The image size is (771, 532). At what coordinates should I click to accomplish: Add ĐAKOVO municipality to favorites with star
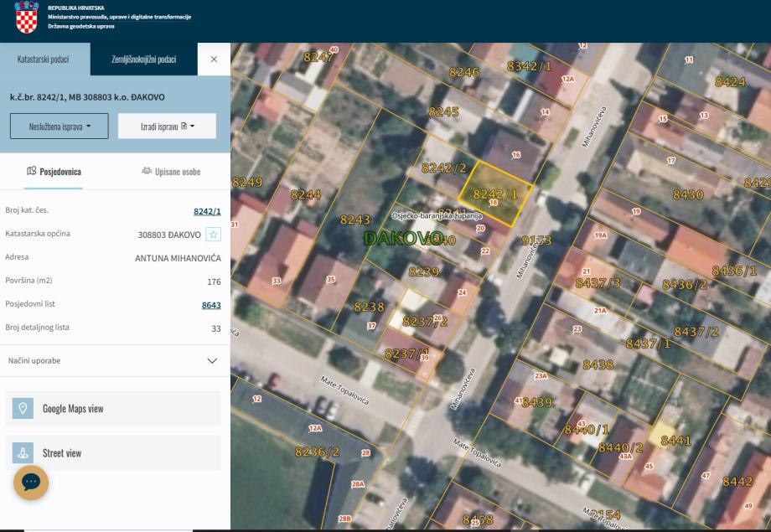[213, 234]
